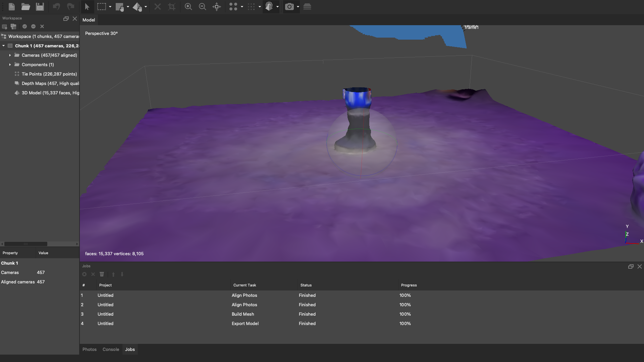Reset the view with the center icon
Screen dimensions: 644x362
217,7
